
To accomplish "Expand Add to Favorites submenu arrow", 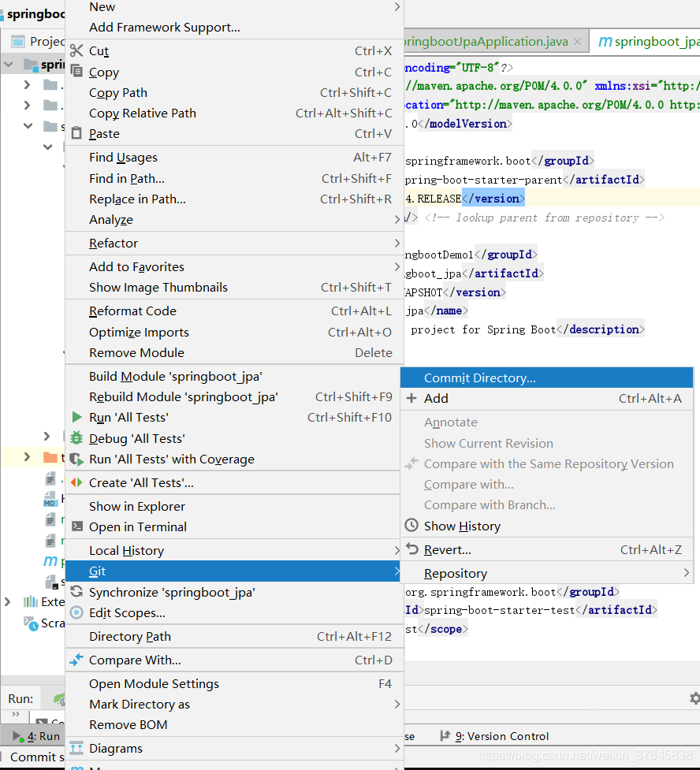I will click(x=397, y=266).
